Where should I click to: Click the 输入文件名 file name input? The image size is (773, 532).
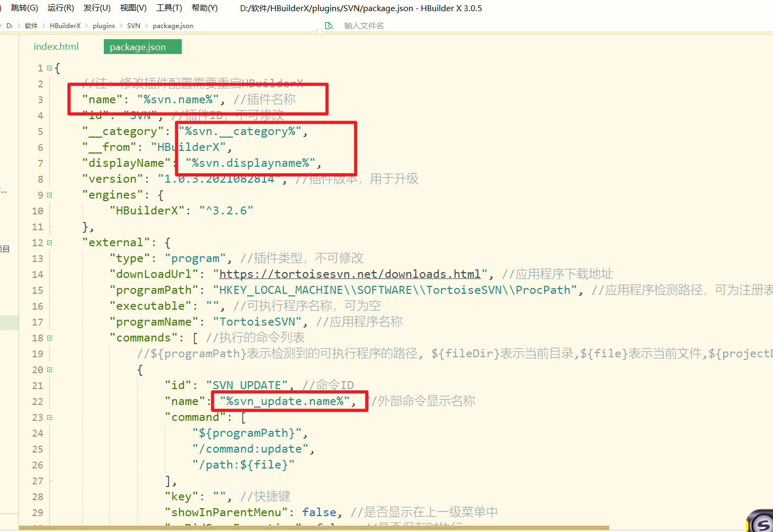click(x=363, y=26)
